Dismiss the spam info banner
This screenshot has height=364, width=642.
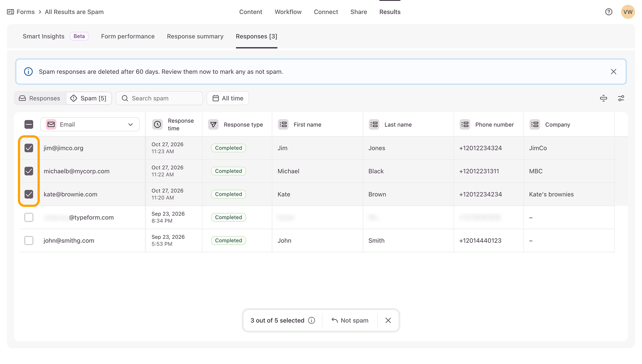coord(614,72)
